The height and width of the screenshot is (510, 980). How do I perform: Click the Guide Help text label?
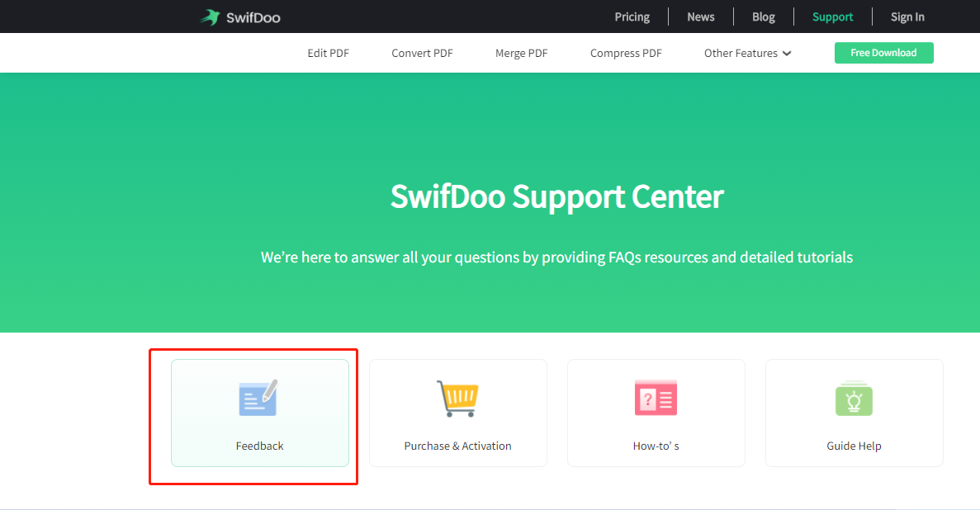pos(854,446)
